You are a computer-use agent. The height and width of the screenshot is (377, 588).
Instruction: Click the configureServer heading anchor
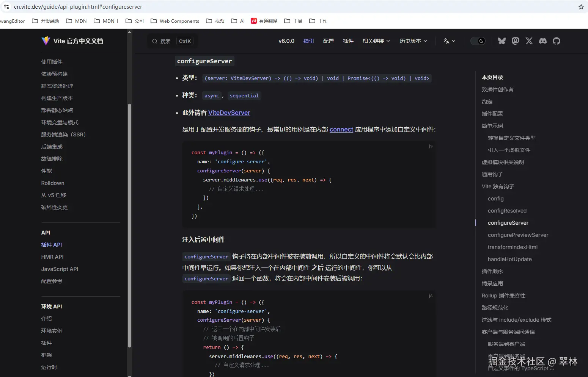pyautogui.click(x=204, y=61)
